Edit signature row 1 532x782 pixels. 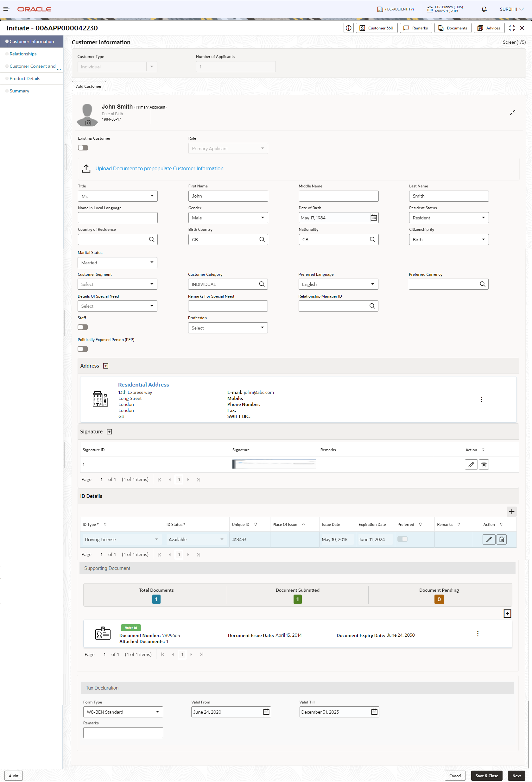coord(471,465)
